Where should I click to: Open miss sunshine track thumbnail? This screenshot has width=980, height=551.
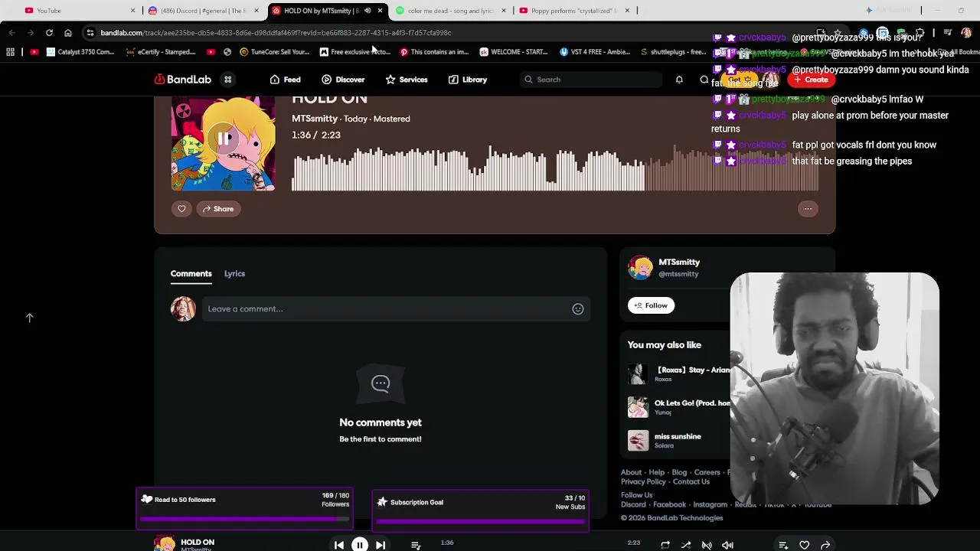pos(638,440)
